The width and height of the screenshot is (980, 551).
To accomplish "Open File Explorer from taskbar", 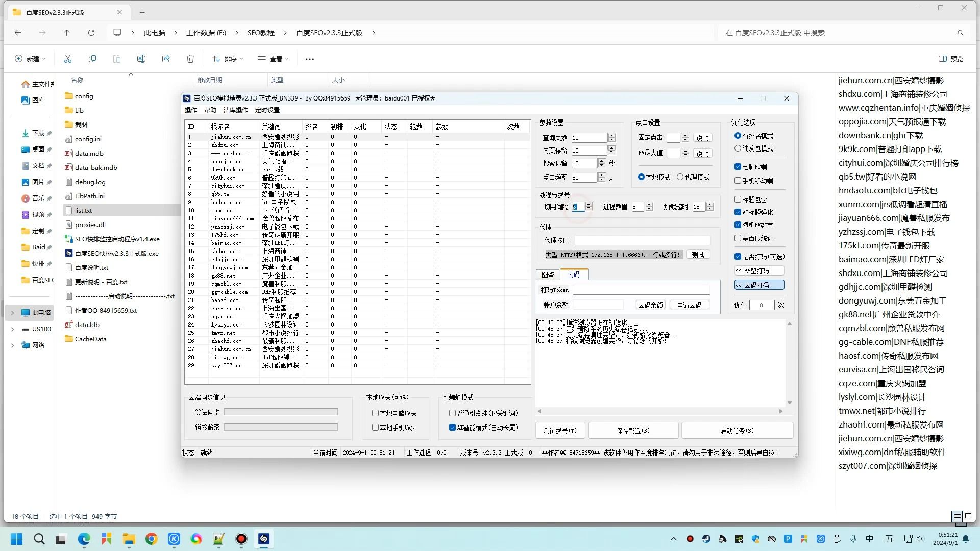I will click(x=129, y=539).
